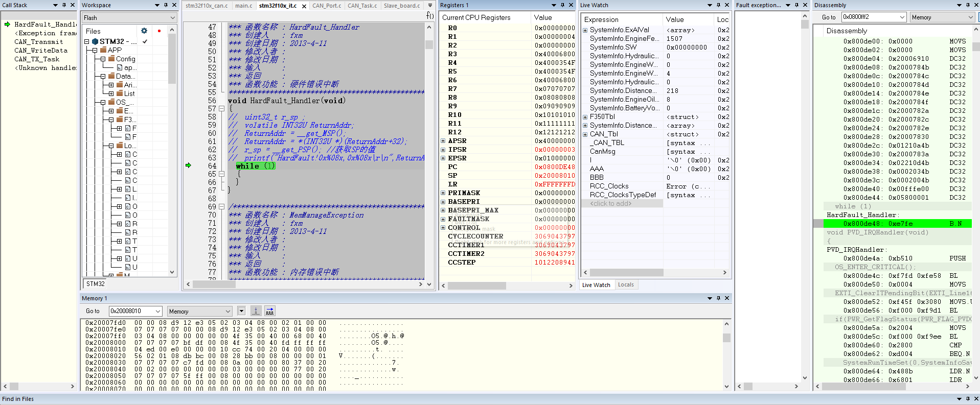Expand the IPSR register
Viewport: 980px width, 405px height.
coord(443,150)
